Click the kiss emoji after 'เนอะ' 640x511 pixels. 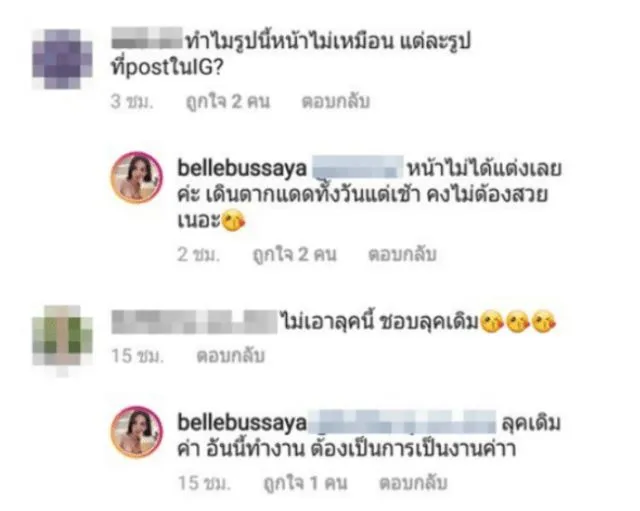click(x=233, y=221)
